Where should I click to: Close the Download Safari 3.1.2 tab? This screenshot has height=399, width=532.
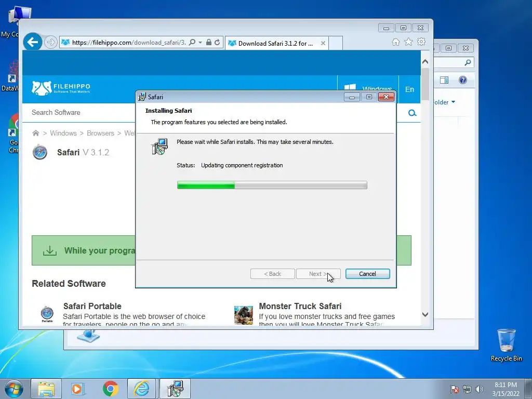tap(323, 43)
